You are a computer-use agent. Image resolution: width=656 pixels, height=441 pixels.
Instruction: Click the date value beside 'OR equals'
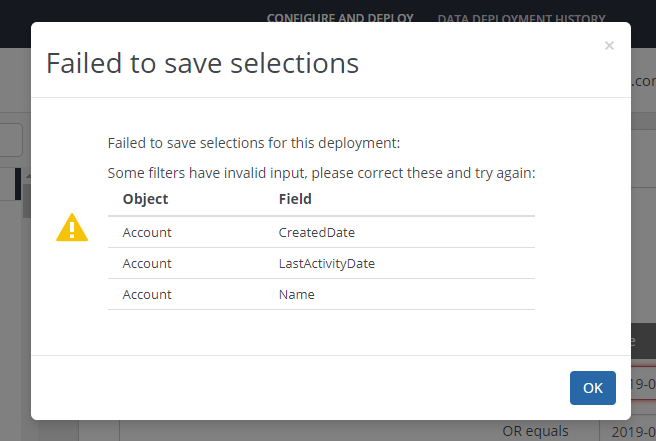(x=628, y=431)
